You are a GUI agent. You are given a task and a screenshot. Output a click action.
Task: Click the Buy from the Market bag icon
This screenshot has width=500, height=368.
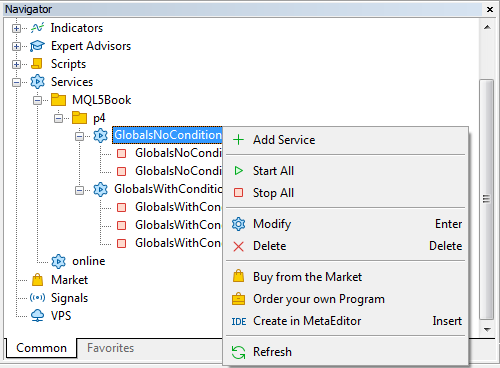point(238,276)
